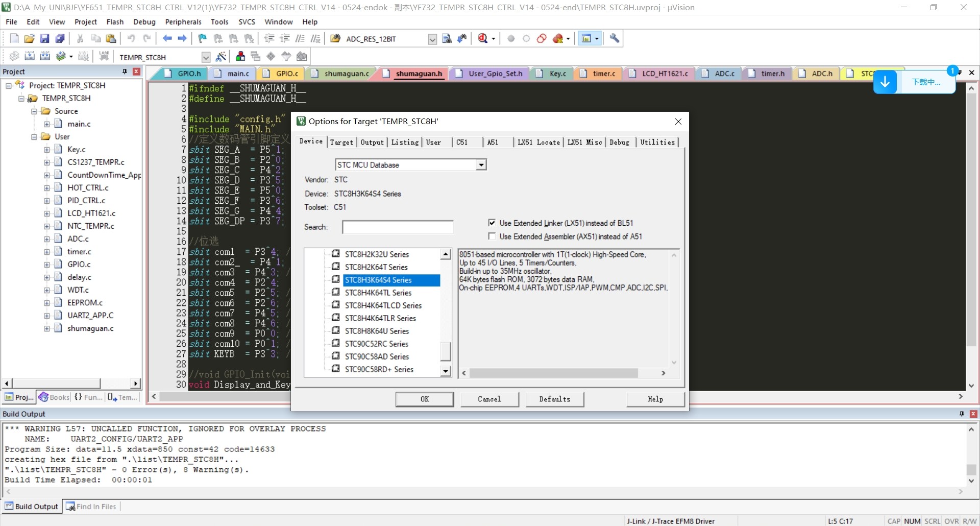Image resolution: width=980 pixels, height=526 pixels.
Task: Select STC90C52RC Series in device list
Action: (x=376, y=344)
